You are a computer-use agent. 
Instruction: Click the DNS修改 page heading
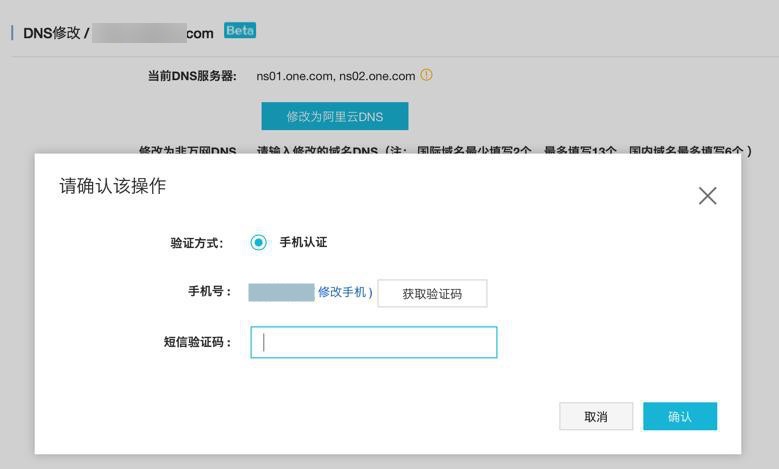55,33
